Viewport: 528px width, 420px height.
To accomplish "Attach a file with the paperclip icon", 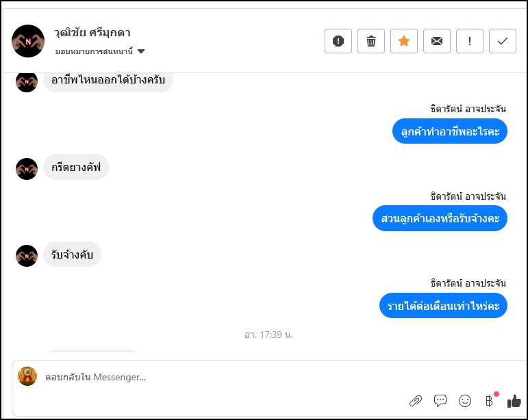I will pos(416,401).
